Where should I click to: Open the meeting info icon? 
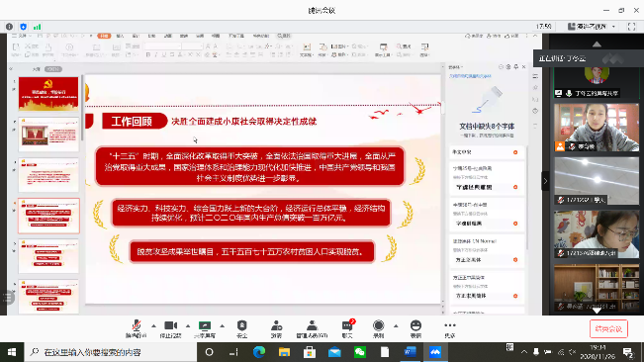click(10, 27)
